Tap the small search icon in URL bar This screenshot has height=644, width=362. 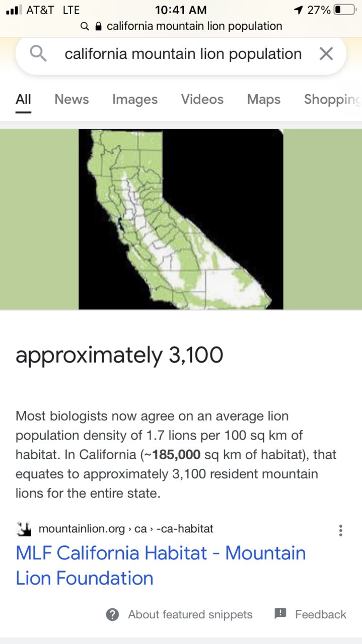(x=85, y=26)
